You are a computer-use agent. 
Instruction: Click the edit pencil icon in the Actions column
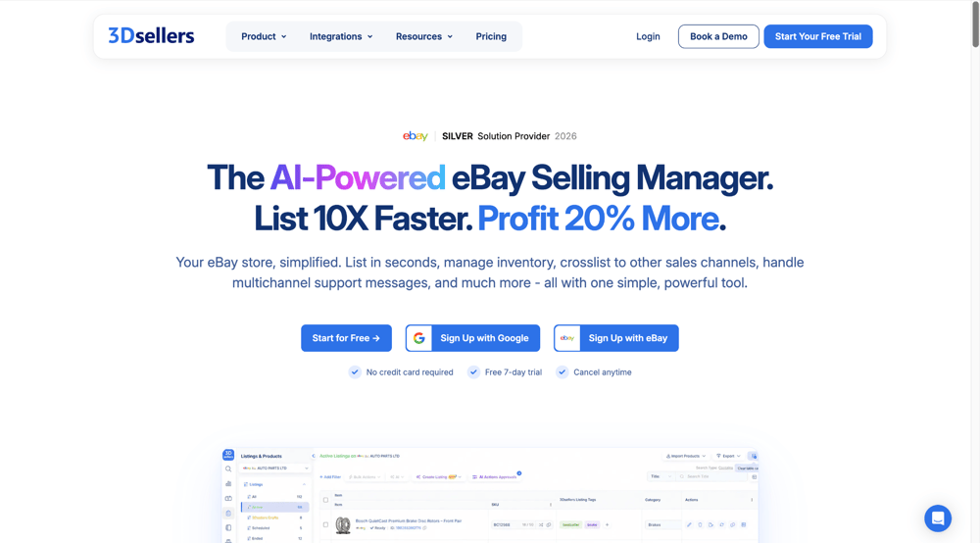pos(689,525)
